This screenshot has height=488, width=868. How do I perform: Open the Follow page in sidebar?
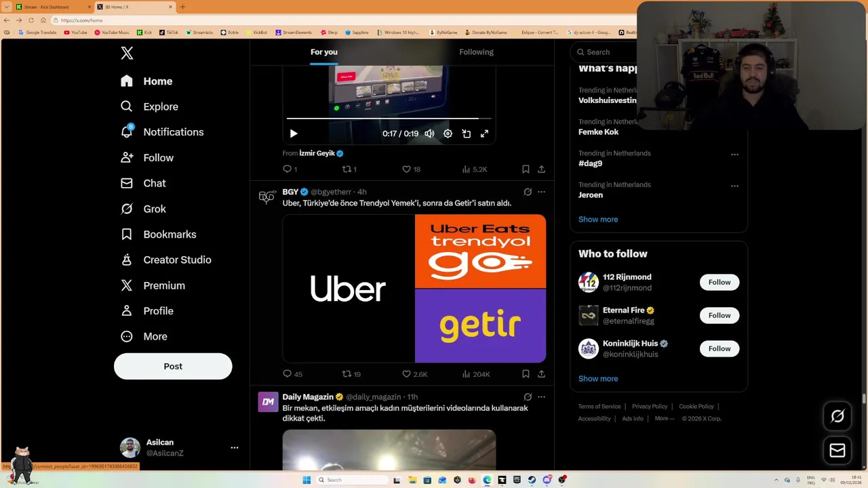148,158
